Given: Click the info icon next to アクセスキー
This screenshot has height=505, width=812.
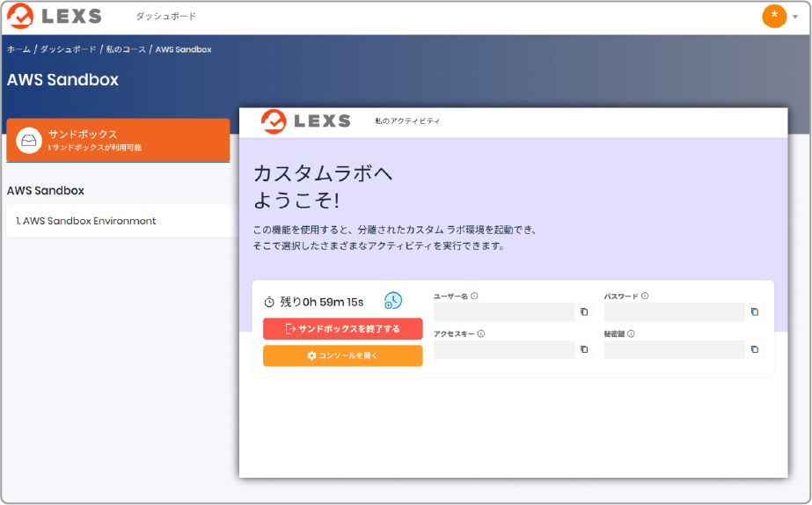Looking at the screenshot, I should pyautogui.click(x=481, y=333).
